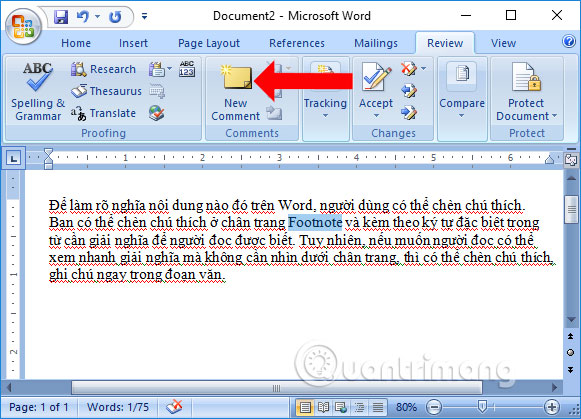Image resolution: width=581 pixels, height=419 pixels.
Task: Open the References tab
Action: click(297, 43)
